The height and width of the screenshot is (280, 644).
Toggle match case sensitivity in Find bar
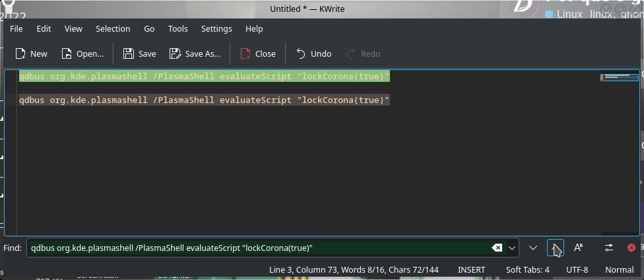tap(578, 248)
